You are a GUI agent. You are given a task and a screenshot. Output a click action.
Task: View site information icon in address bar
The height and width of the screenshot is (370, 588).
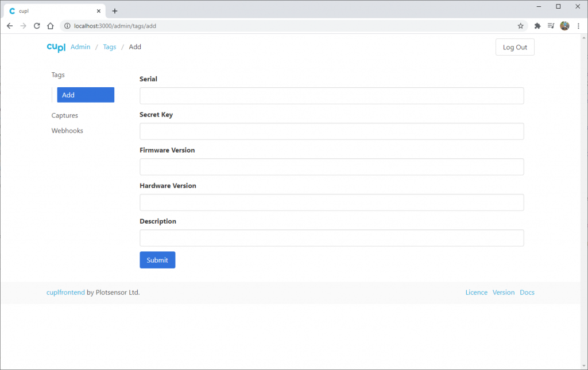coord(67,26)
